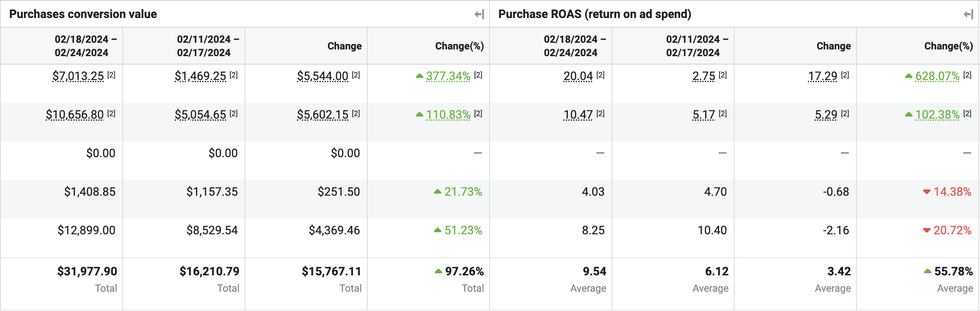Click footnote marker beside 628.07%

[967, 75]
